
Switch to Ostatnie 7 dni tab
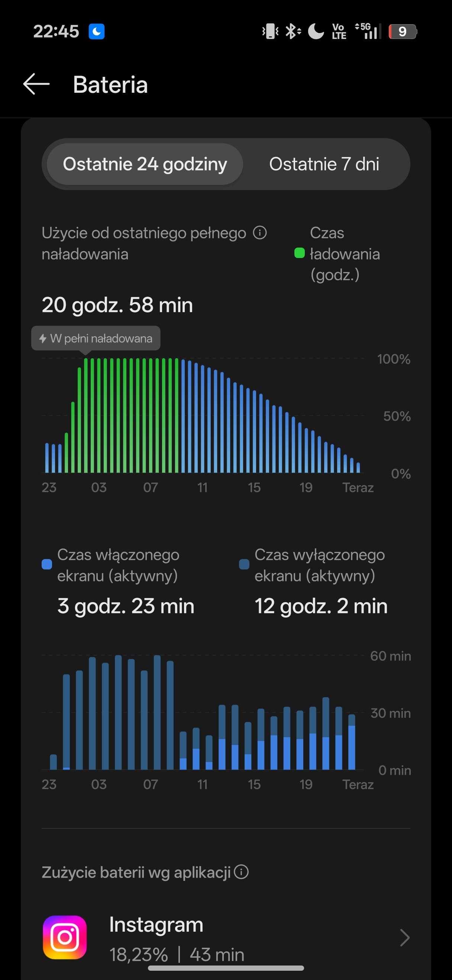click(324, 164)
